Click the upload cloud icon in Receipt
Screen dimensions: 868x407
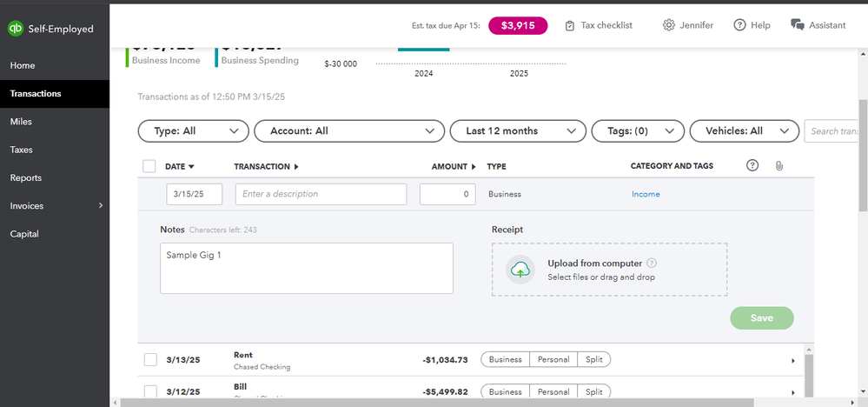click(520, 270)
